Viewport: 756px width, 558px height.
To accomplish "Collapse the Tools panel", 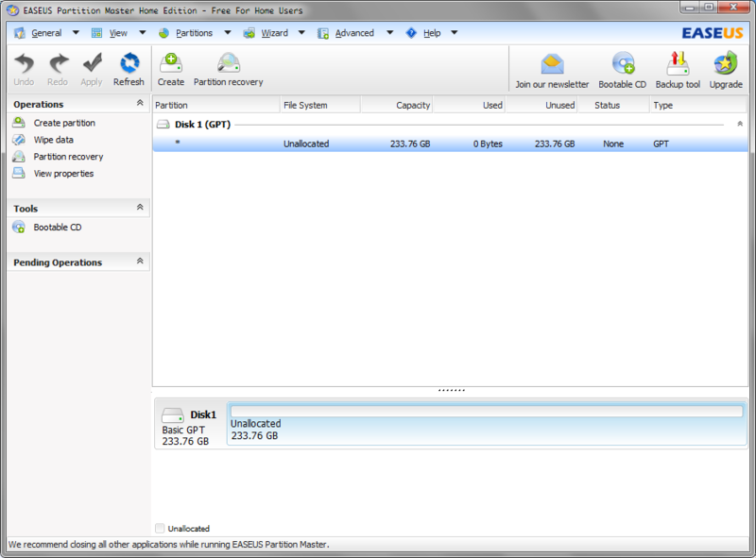I will pyautogui.click(x=140, y=207).
